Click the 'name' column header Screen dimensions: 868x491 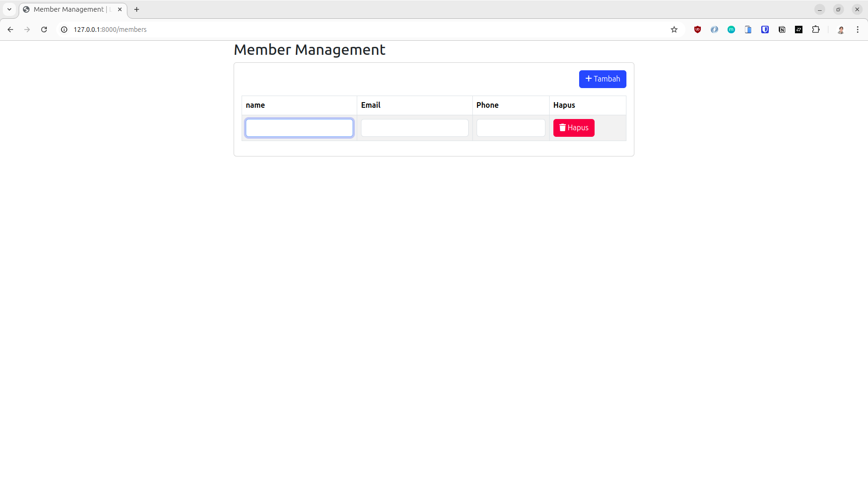(255, 105)
